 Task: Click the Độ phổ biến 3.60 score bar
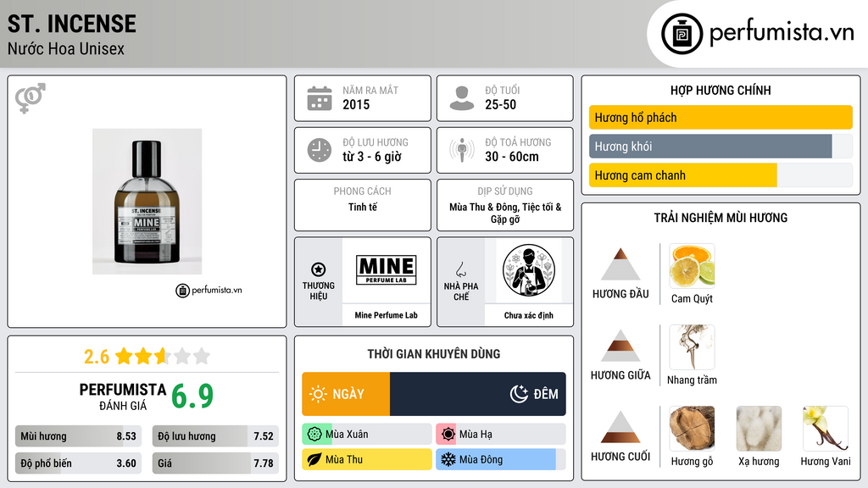[78, 463]
